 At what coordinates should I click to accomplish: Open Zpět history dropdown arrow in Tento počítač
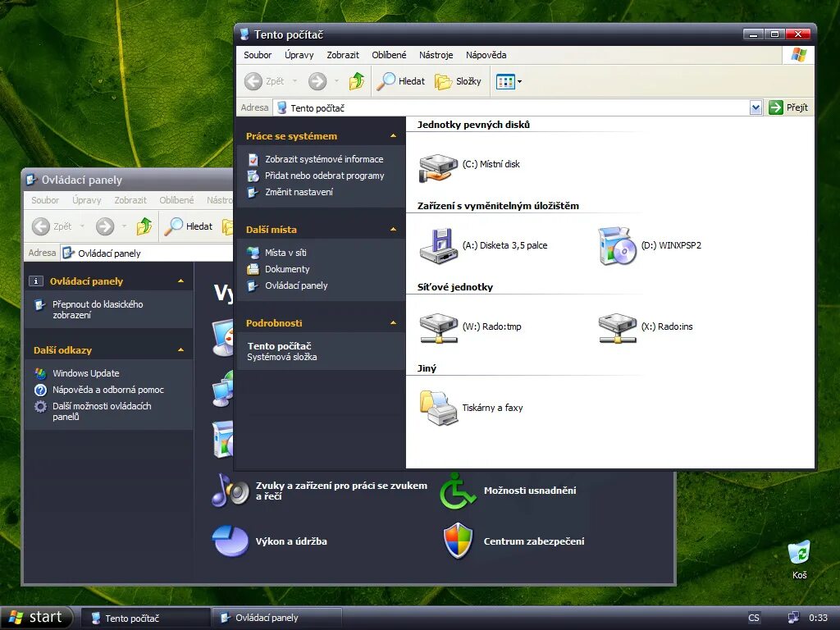coord(294,81)
